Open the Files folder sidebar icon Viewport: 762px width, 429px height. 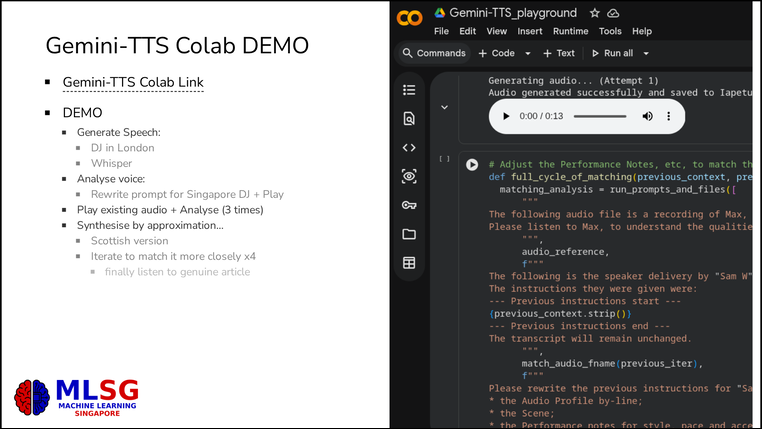[409, 234]
